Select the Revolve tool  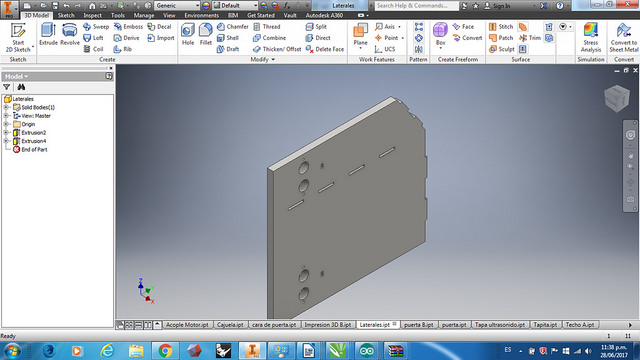click(x=70, y=34)
